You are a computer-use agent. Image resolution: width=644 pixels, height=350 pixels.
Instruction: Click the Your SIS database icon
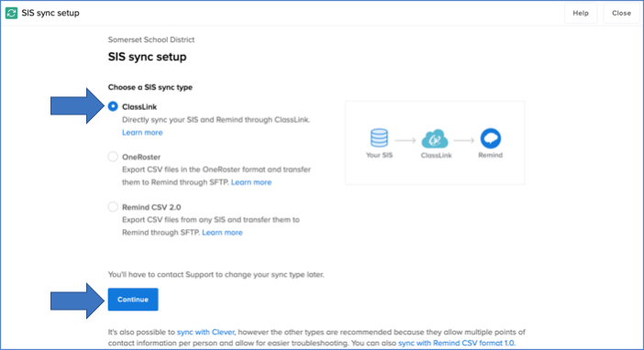(379, 137)
